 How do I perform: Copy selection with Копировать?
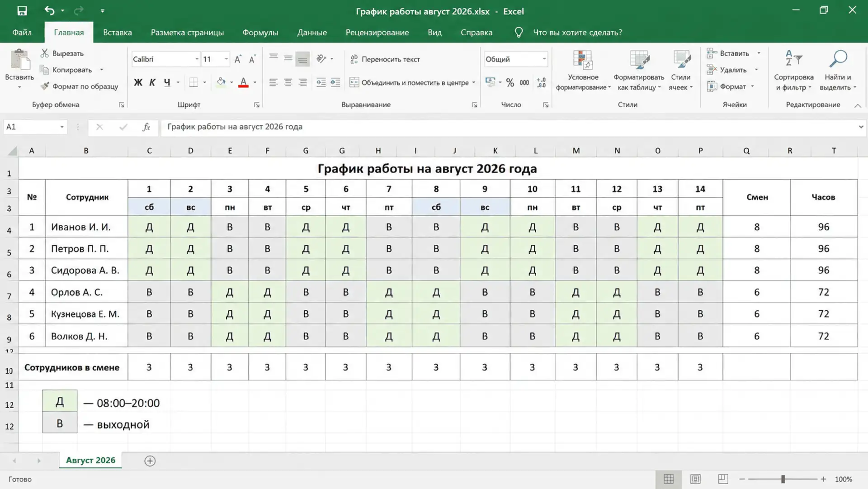click(x=66, y=70)
